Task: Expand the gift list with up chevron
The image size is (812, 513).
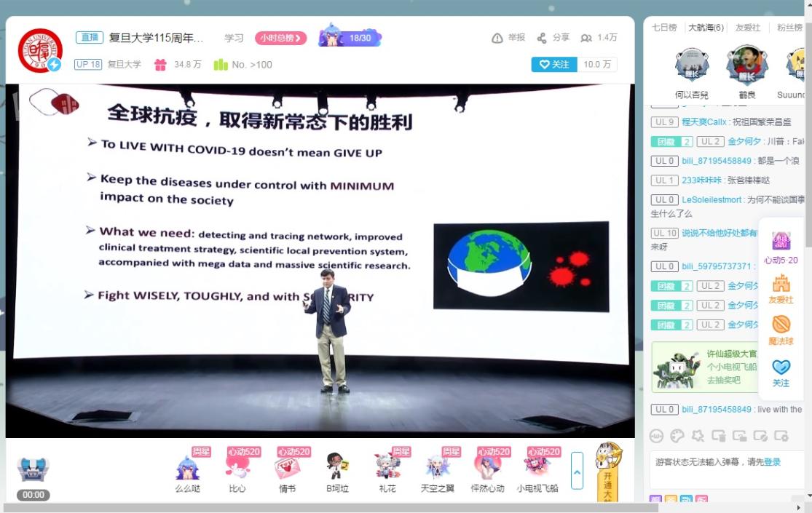Action: point(577,471)
